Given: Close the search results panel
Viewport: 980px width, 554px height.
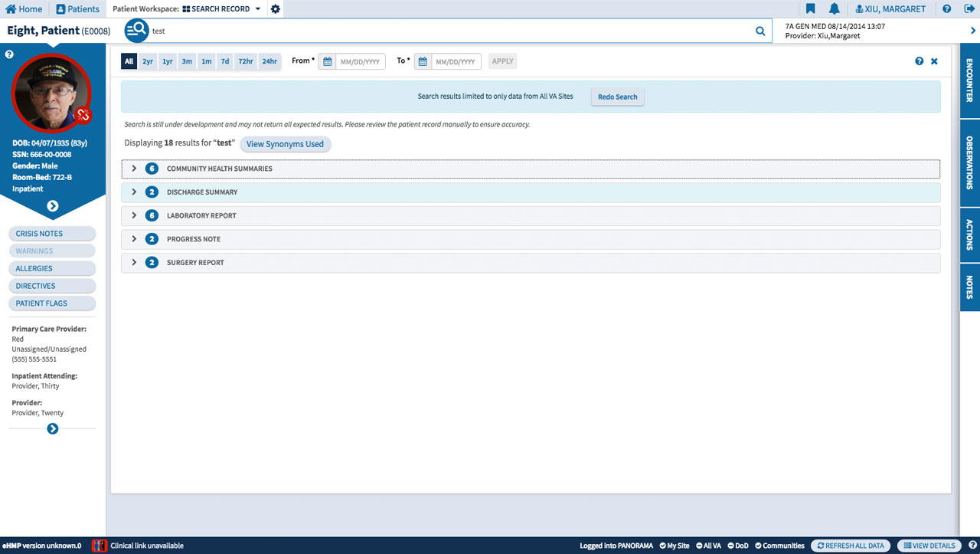Looking at the screenshot, I should (x=934, y=61).
